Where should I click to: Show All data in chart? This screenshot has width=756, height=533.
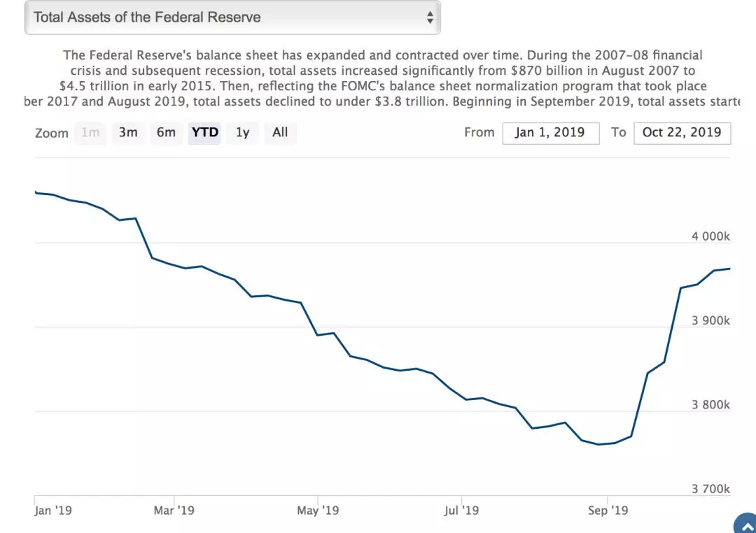click(x=280, y=132)
